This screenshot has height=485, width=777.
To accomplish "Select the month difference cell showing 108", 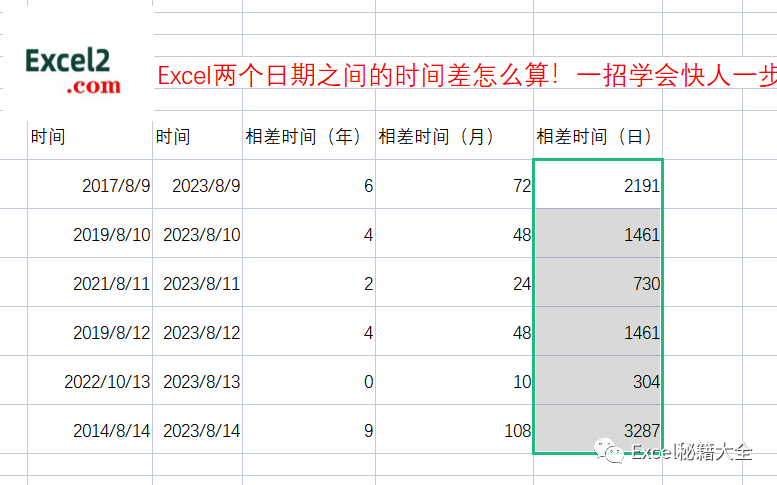I will pyautogui.click(x=454, y=429).
